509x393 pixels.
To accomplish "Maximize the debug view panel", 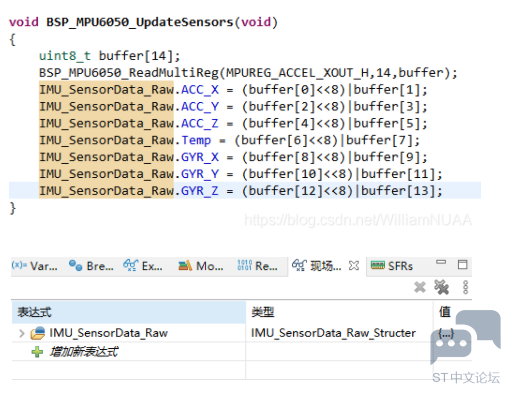I will click(462, 265).
